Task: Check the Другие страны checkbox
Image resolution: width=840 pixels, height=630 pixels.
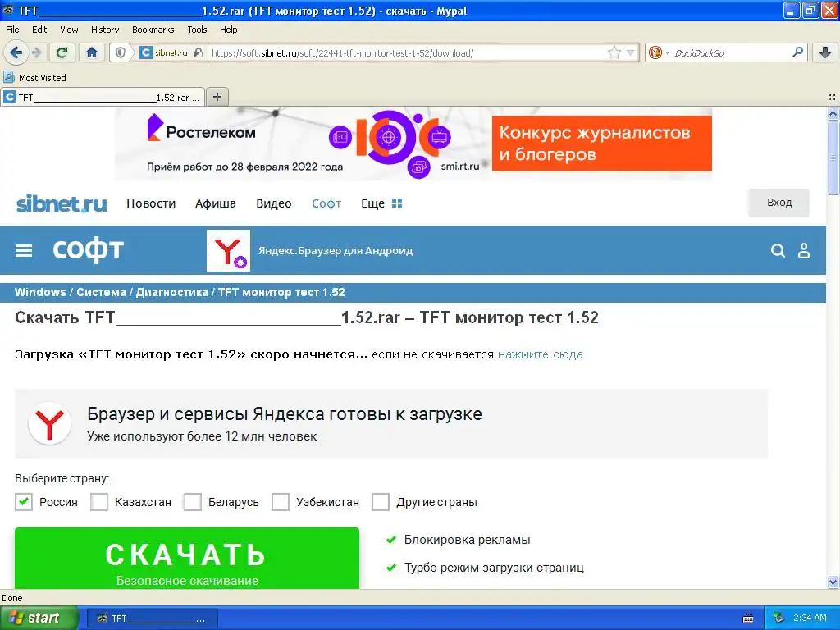Action: (381, 502)
